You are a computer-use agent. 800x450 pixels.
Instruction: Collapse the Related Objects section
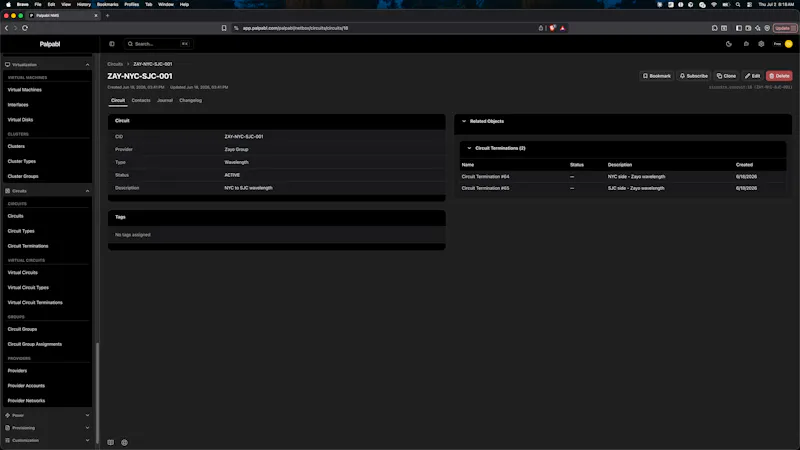[x=464, y=121]
